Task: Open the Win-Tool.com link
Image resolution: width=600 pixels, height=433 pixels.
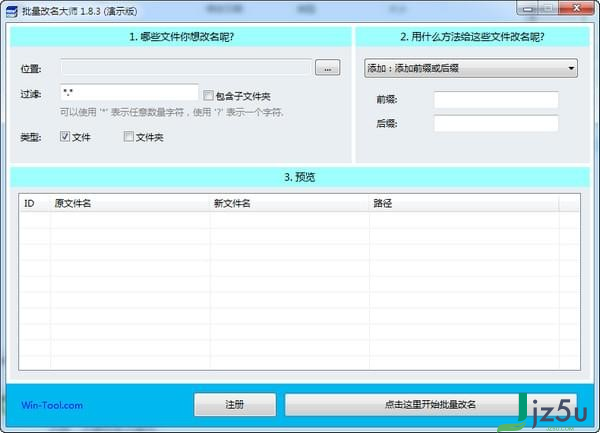Action: (52, 405)
